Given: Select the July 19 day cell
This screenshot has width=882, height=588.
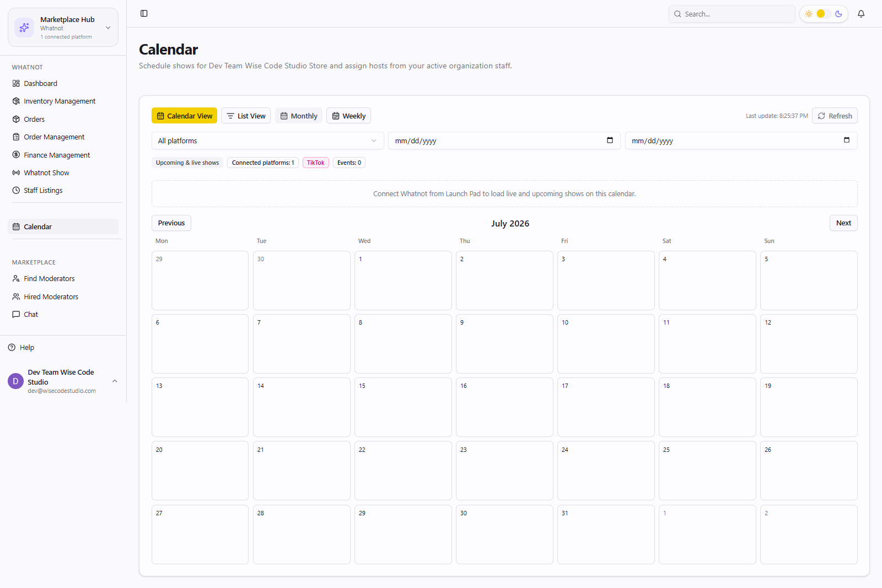Looking at the screenshot, I should coord(809,407).
